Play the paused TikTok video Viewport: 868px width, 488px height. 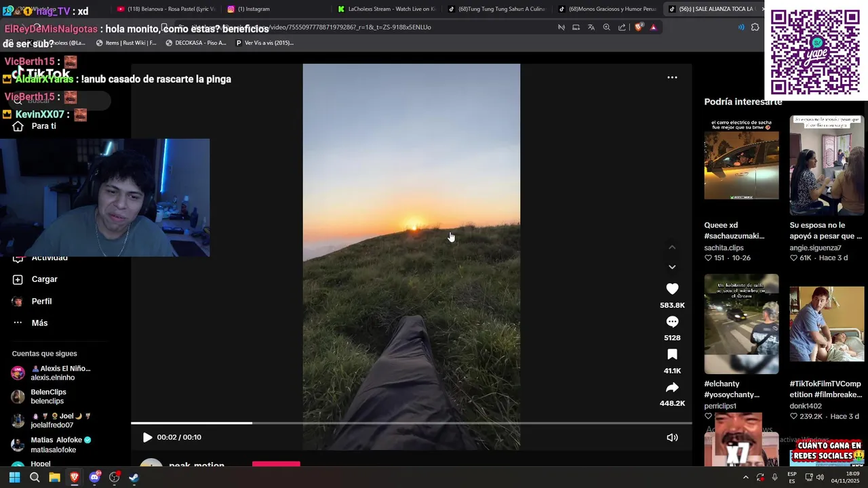coord(147,437)
